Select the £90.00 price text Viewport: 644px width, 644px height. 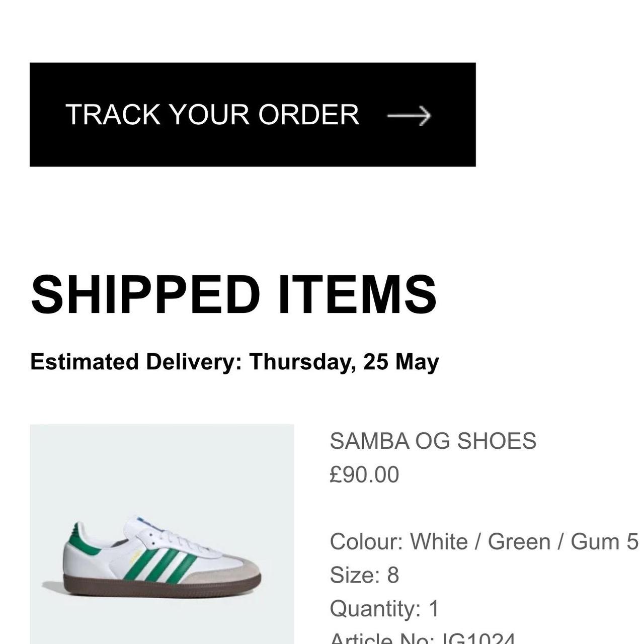pyautogui.click(x=364, y=474)
